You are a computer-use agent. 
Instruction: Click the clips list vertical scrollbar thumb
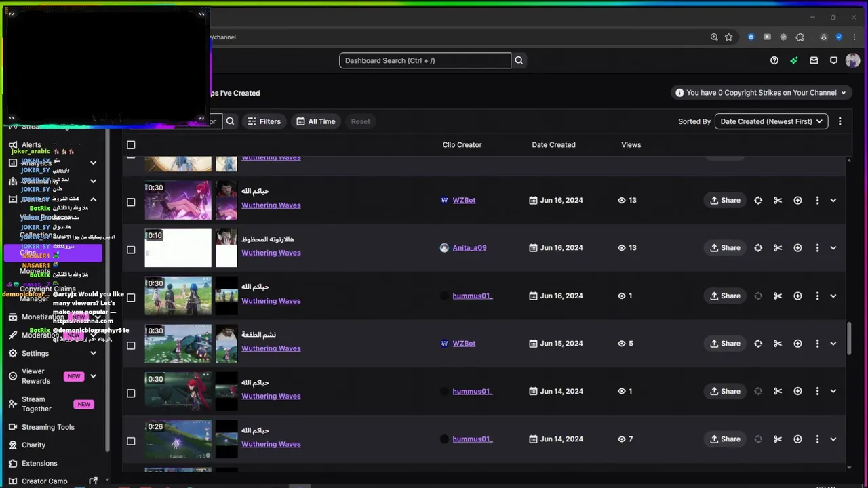849,338
